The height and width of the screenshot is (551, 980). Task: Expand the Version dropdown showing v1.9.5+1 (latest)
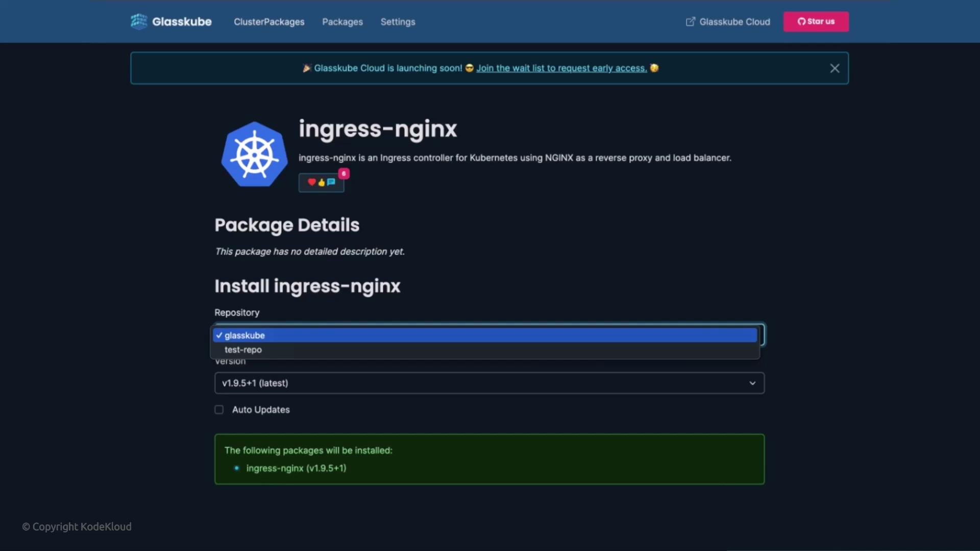pyautogui.click(x=489, y=383)
